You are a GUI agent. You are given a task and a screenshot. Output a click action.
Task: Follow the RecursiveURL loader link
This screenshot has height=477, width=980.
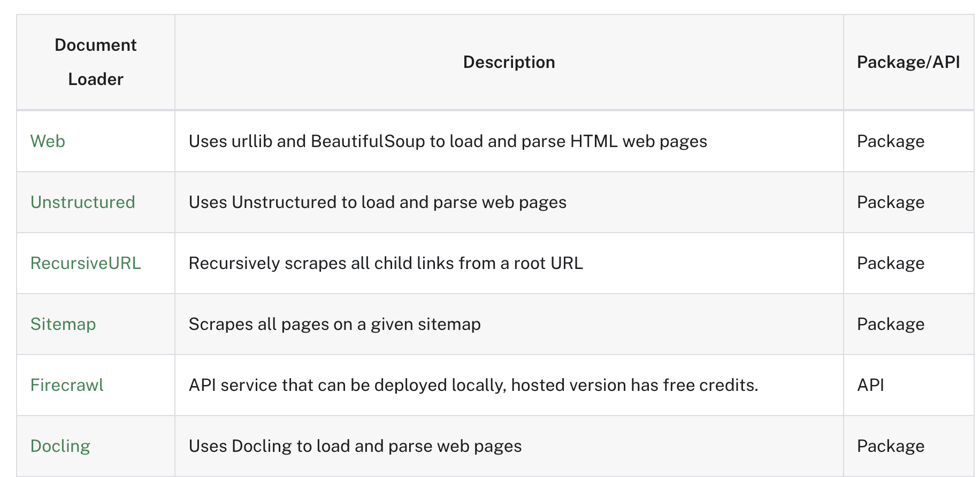click(86, 263)
